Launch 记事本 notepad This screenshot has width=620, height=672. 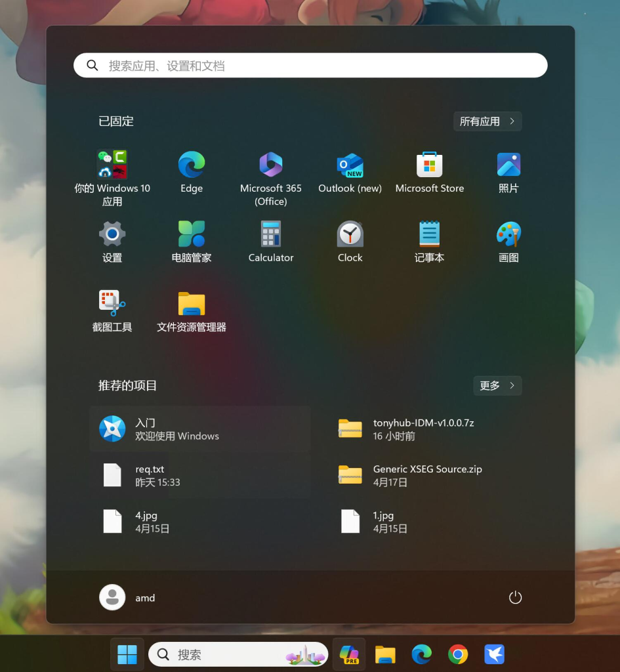(x=429, y=241)
